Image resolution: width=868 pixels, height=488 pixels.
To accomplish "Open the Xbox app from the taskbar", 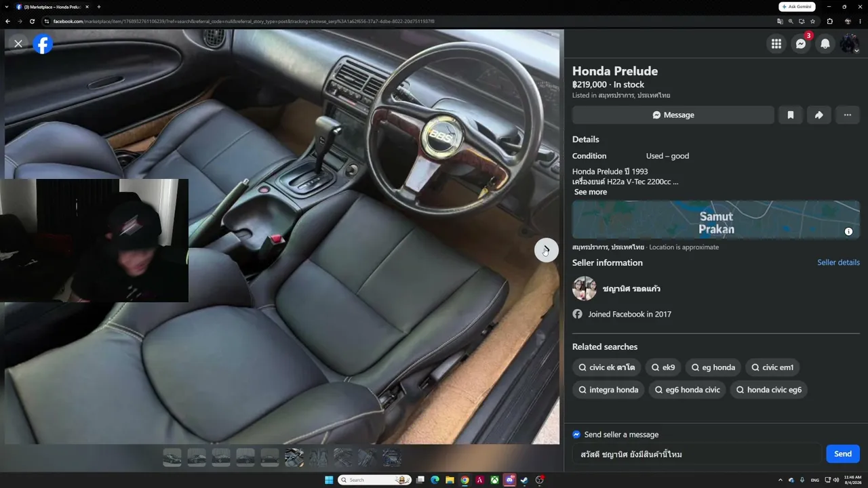I will pyautogui.click(x=495, y=480).
